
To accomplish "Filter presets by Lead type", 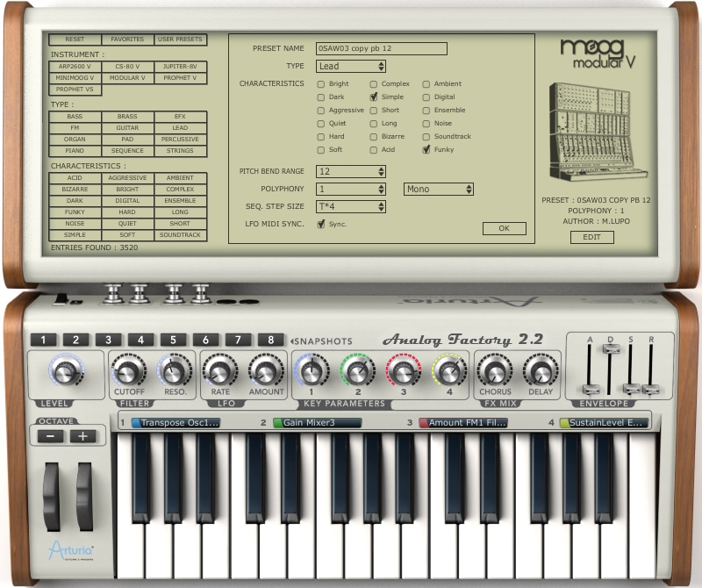I will pos(180,127).
